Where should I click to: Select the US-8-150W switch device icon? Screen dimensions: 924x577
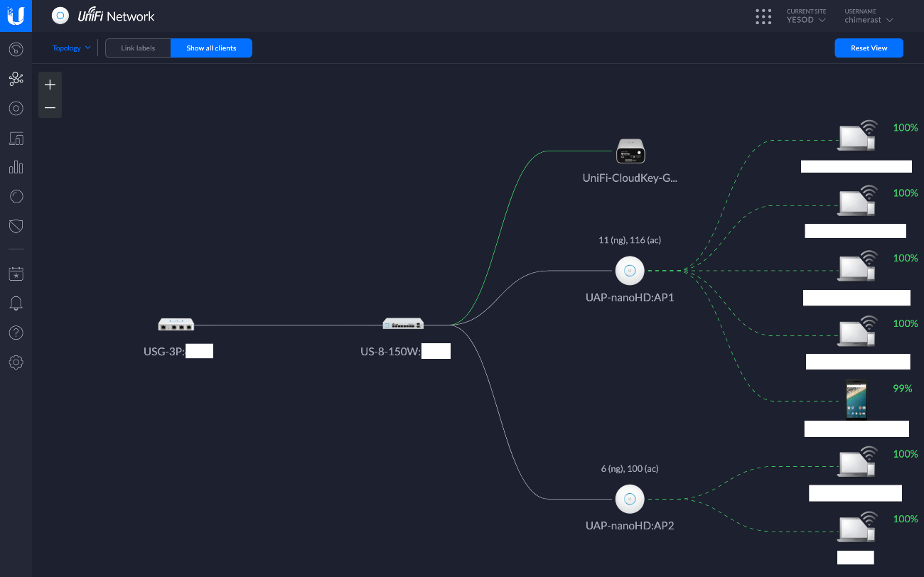[x=403, y=324]
